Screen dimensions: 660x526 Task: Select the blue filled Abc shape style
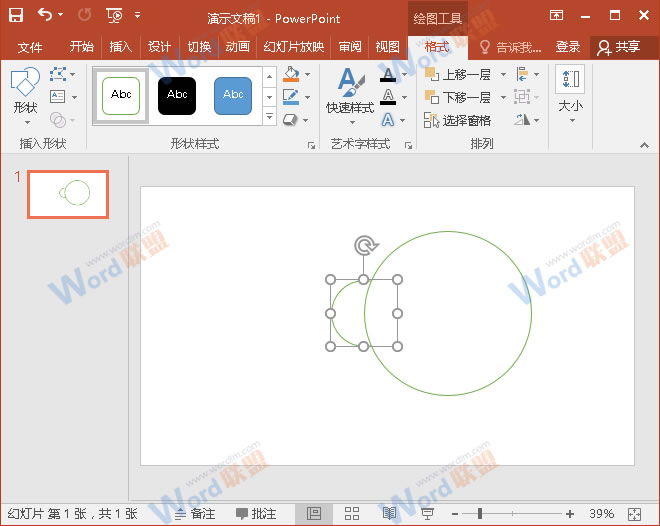click(x=233, y=95)
